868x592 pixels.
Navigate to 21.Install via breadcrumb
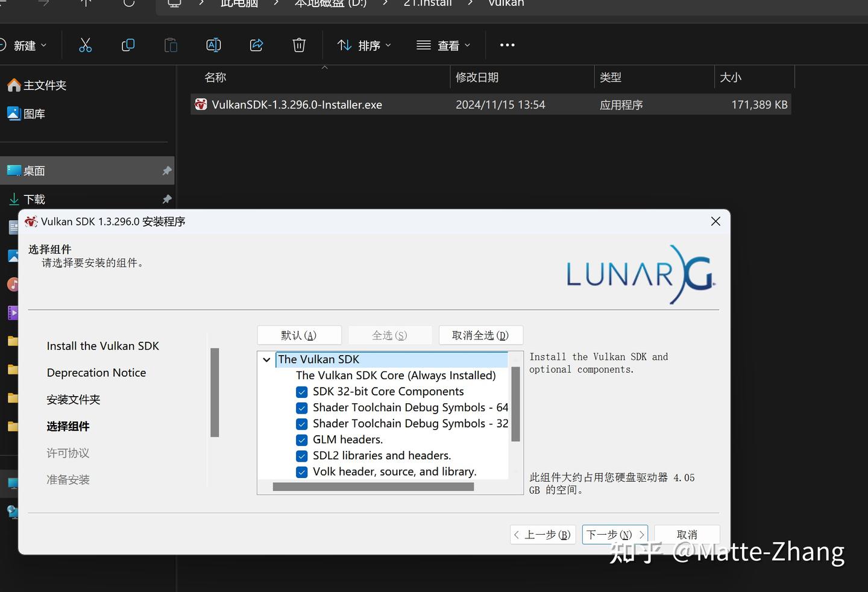point(427,4)
